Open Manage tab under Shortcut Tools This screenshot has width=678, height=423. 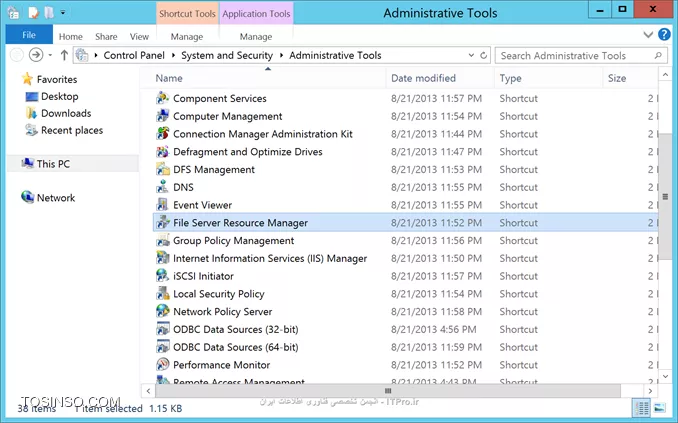pyautogui.click(x=187, y=37)
